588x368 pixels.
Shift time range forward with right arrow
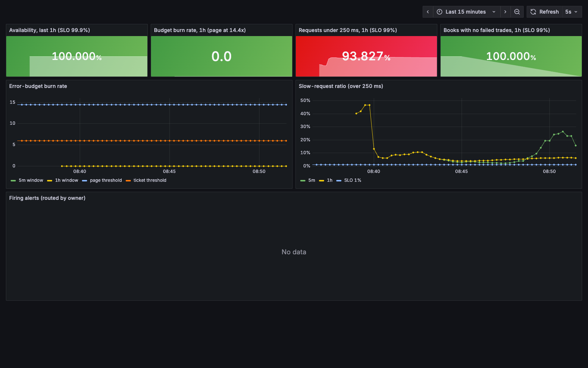(x=505, y=12)
